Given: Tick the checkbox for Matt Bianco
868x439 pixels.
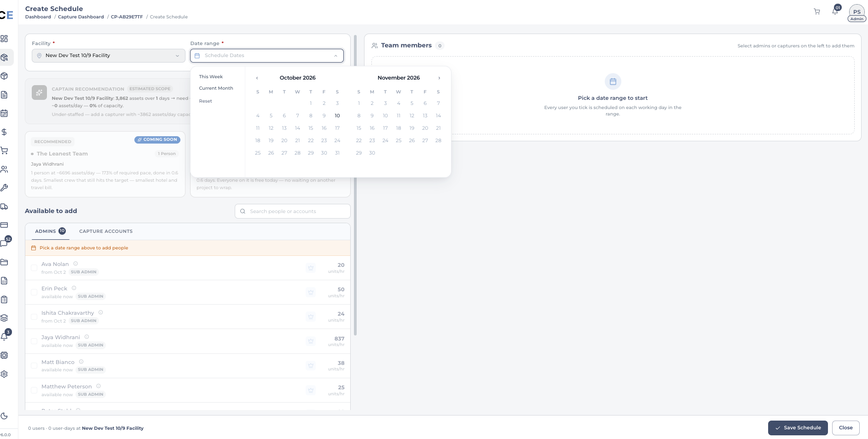Looking at the screenshot, I should click(x=34, y=366).
